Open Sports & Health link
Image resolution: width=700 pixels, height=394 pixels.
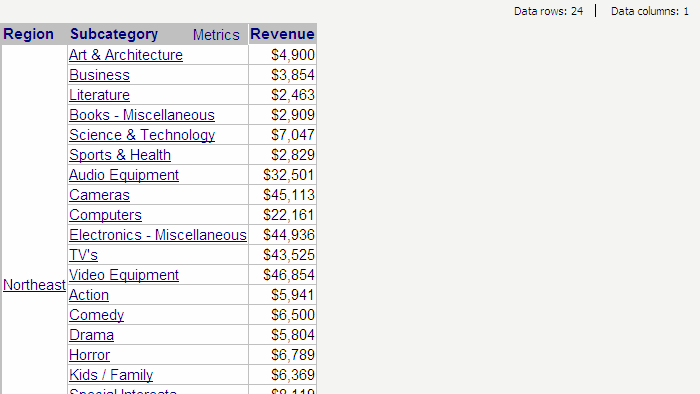tap(120, 155)
